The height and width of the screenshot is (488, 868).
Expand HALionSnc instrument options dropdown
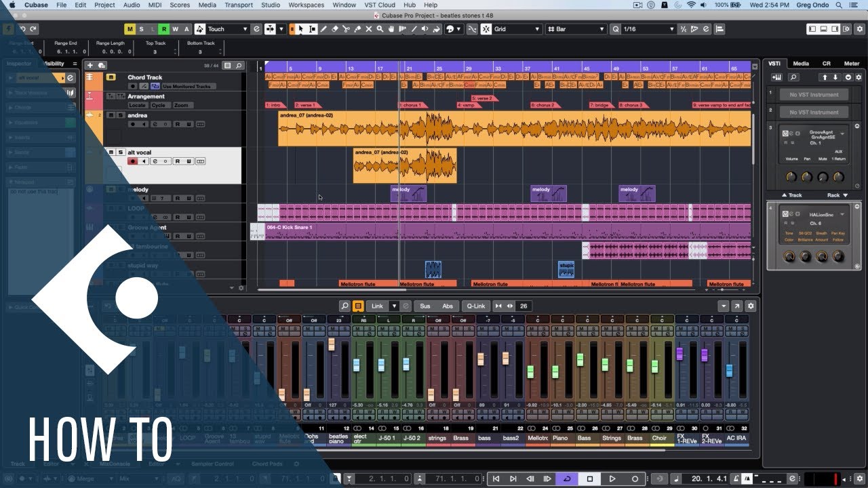(x=842, y=214)
